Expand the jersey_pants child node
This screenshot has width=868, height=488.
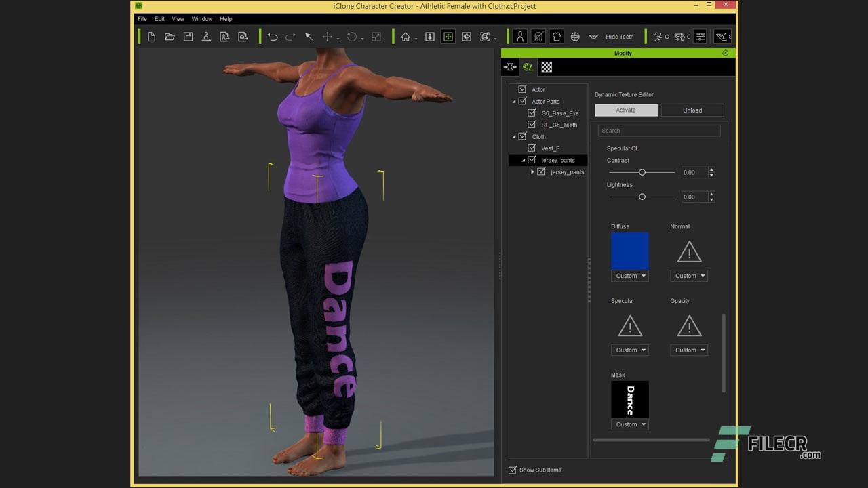point(532,171)
